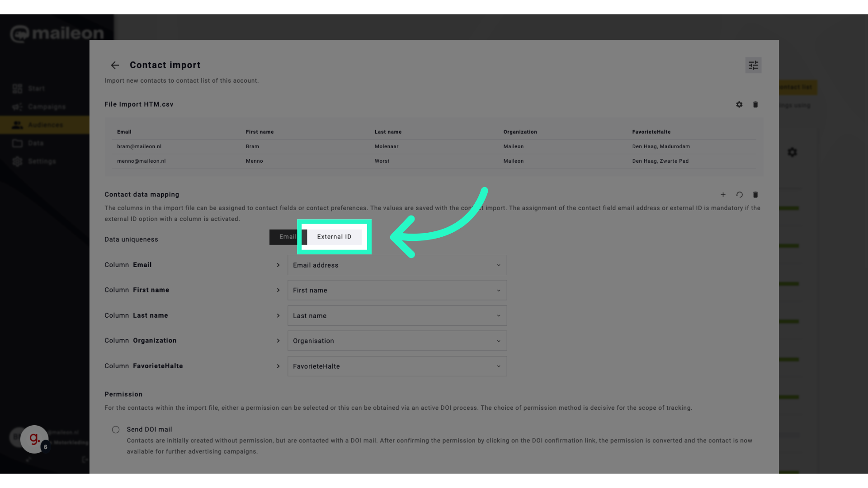
Task: Open File Import HTM.csv settings gear
Action: point(739,104)
